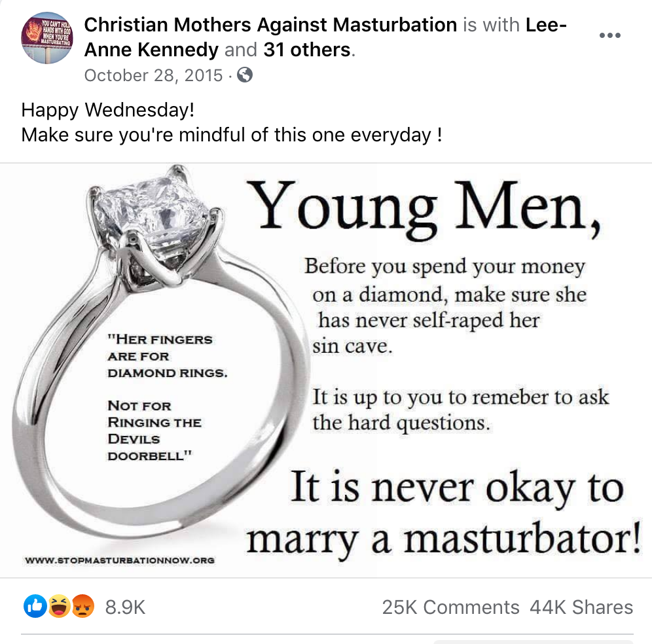Click the stopmasturbationnow.org URL in the image
Screen dimensions: 652x644
119,560
